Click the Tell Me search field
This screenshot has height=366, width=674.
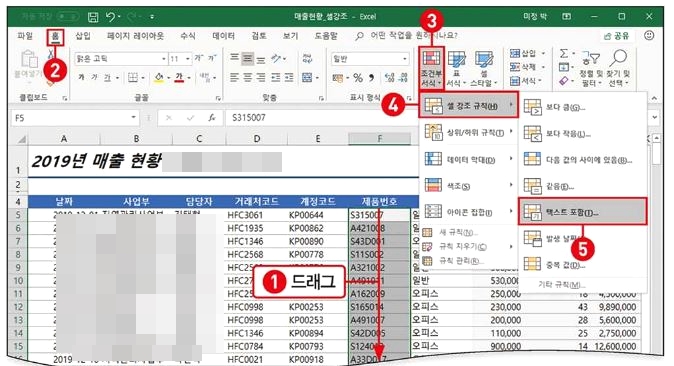point(406,36)
